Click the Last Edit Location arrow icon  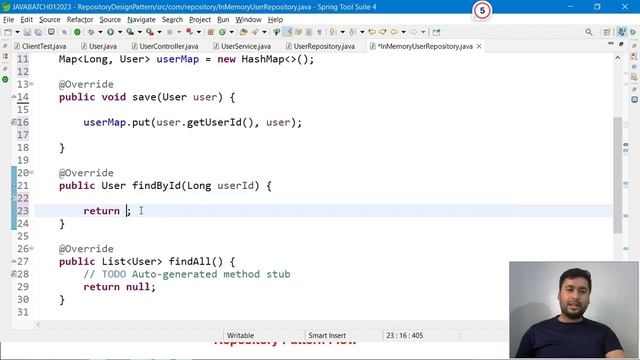[372, 32]
